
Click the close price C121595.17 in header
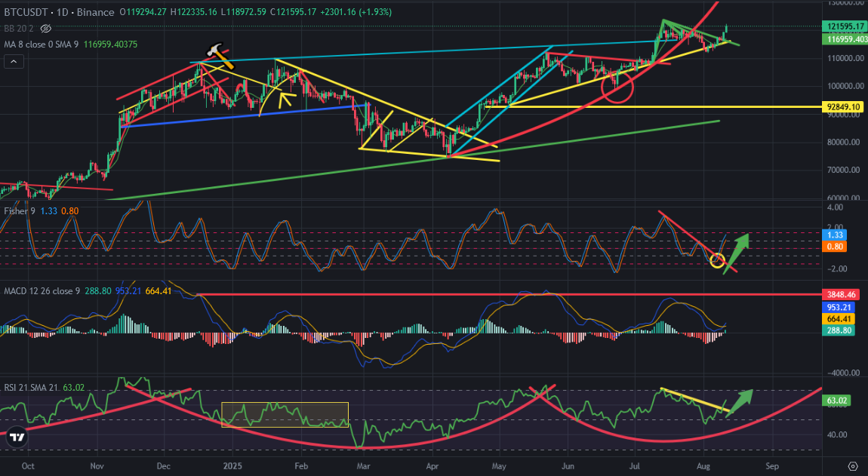294,11
